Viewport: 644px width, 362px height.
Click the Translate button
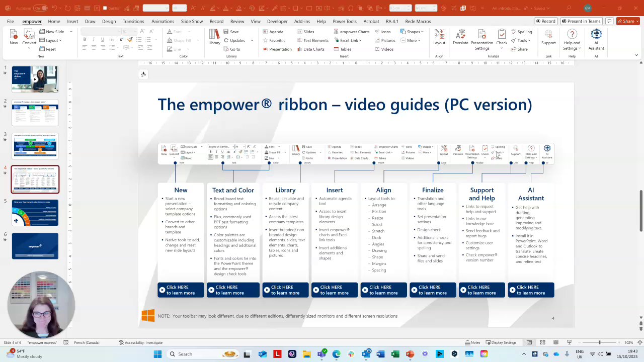[460, 37]
